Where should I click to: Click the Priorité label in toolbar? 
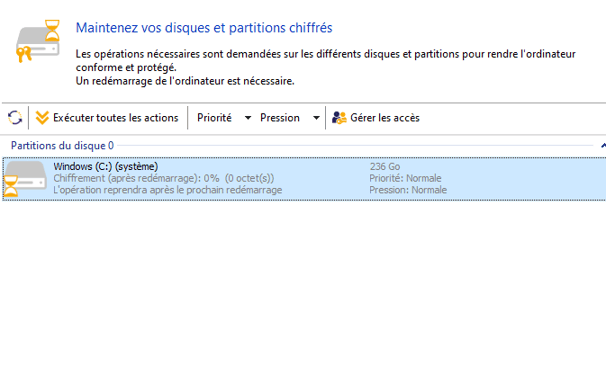click(214, 117)
